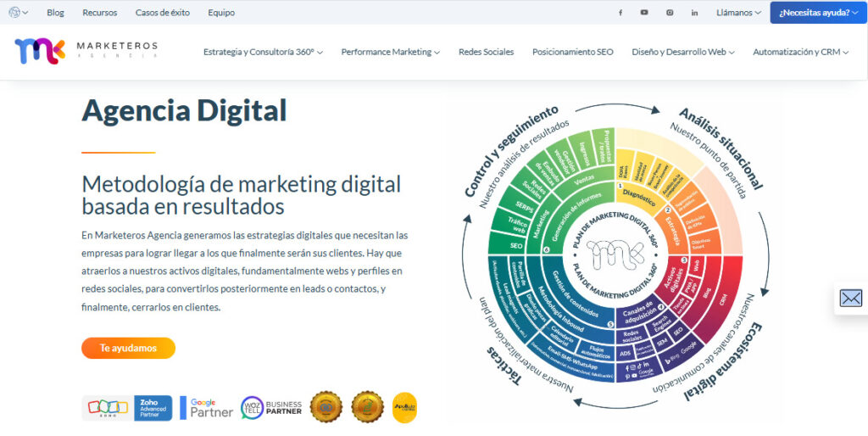The height and width of the screenshot is (436, 868).
Task: Visit the Instagram profile icon
Action: click(670, 12)
